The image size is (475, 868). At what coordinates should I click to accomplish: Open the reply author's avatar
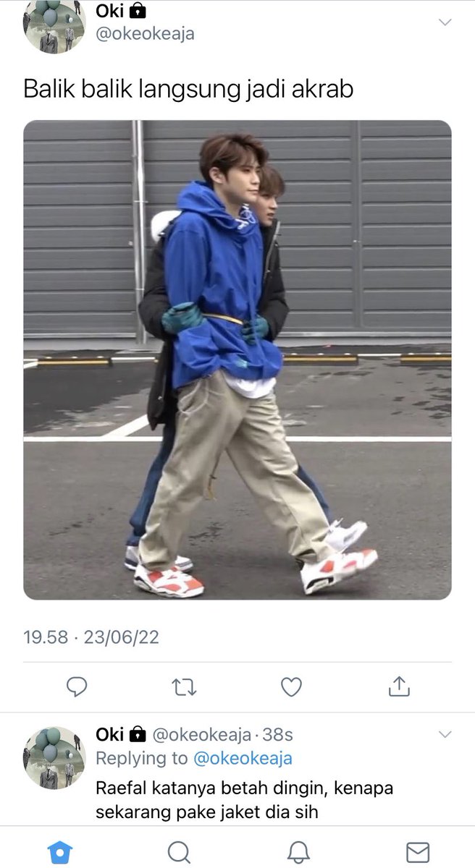(x=55, y=757)
